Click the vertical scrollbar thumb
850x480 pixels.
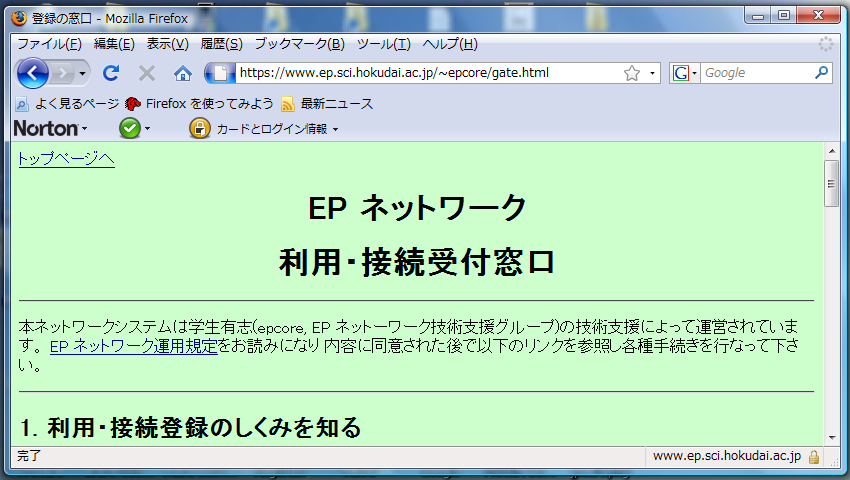click(832, 183)
